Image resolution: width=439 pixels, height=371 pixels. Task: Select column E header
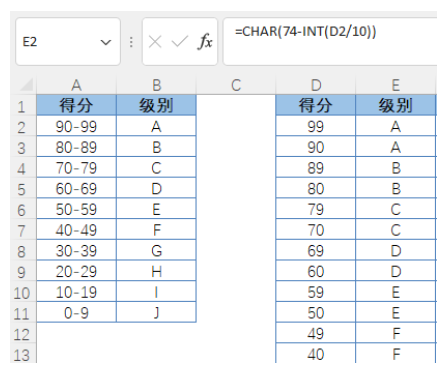(x=396, y=85)
